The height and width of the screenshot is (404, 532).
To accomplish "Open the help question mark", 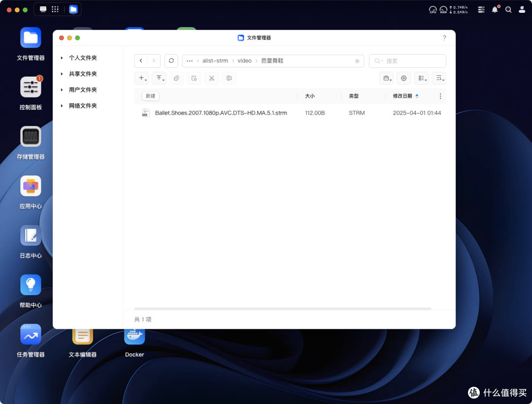I will [444, 38].
